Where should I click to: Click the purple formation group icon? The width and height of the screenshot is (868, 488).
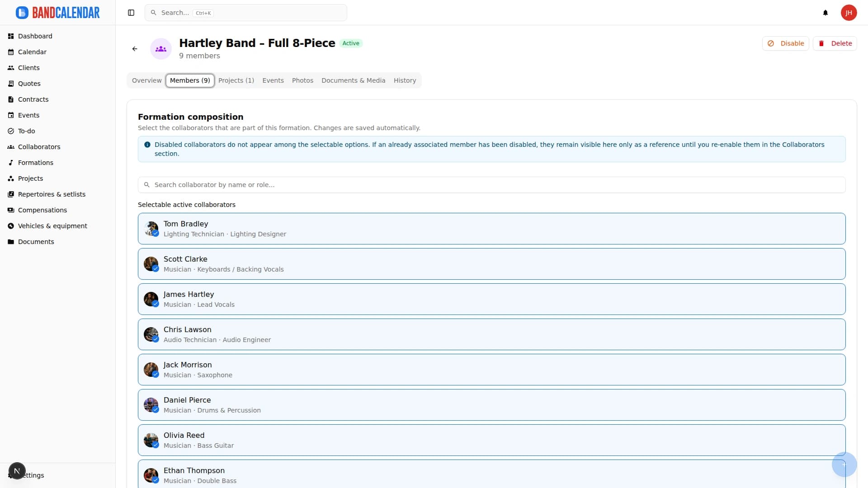click(x=161, y=49)
